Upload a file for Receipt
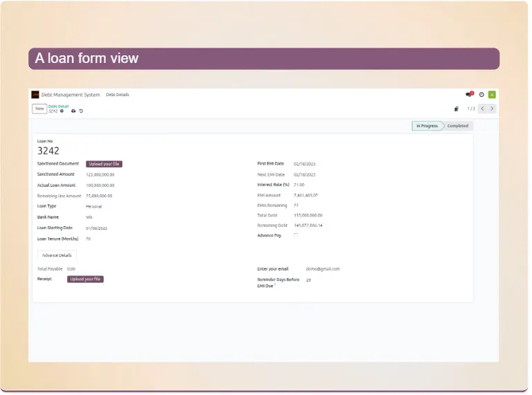532x395 pixels. click(x=85, y=279)
